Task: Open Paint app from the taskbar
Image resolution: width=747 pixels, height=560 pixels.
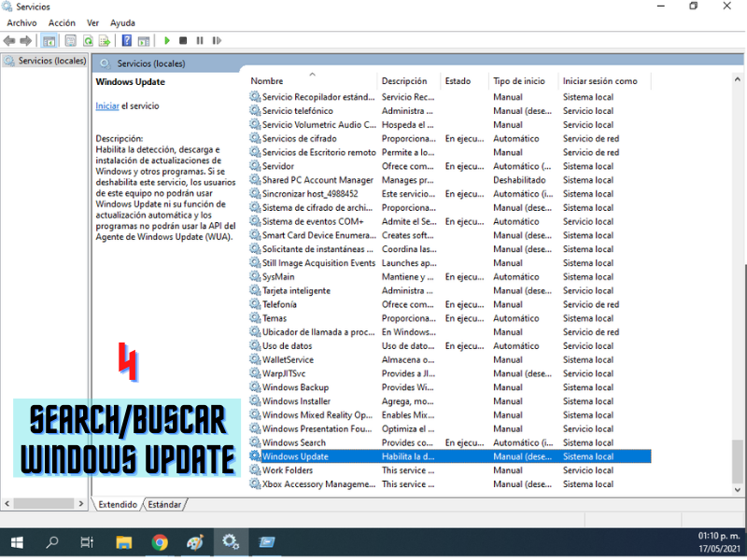Action: (195, 542)
